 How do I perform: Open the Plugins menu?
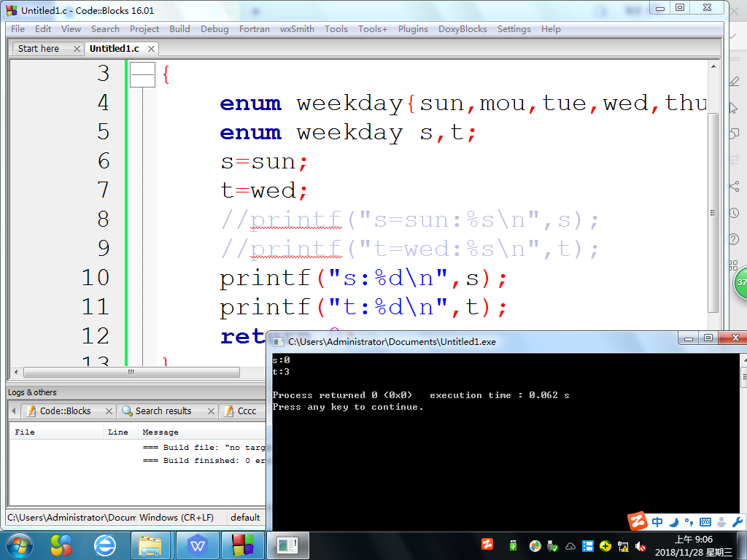(x=413, y=29)
